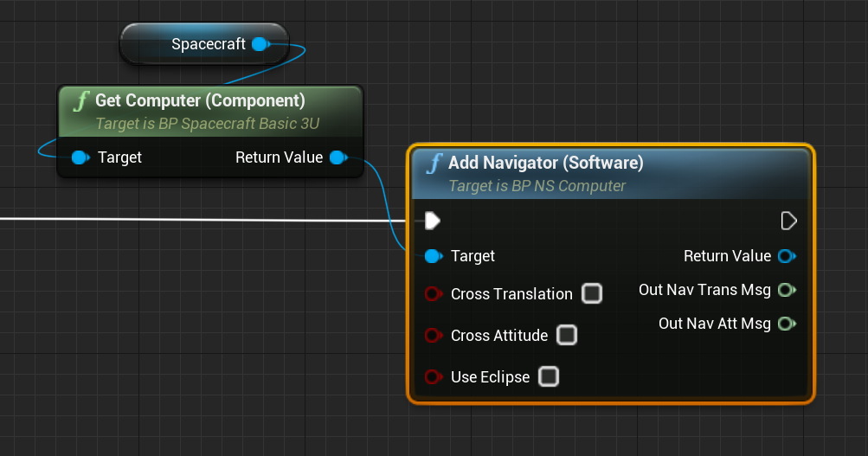The height and width of the screenshot is (456, 868).
Task: Click the Out Nav Trans Msg output pin
Action: (786, 290)
